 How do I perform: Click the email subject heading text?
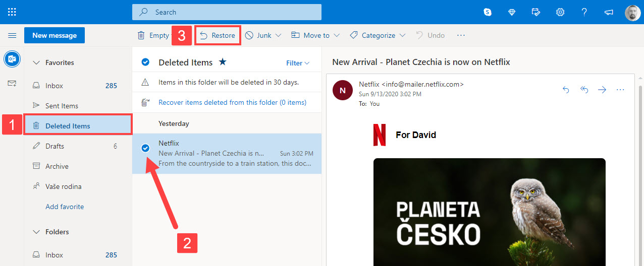421,62
